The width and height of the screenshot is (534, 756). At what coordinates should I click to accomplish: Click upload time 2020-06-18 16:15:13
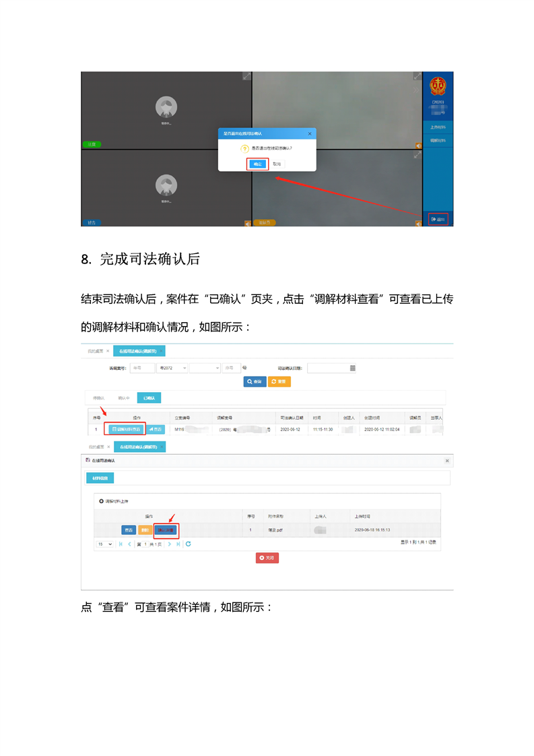click(372, 530)
